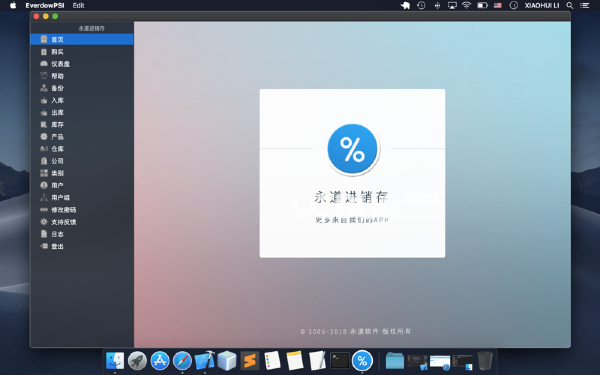The image size is (600, 375).
Task: Open Sublime Text in the Dock
Action: pos(250,360)
